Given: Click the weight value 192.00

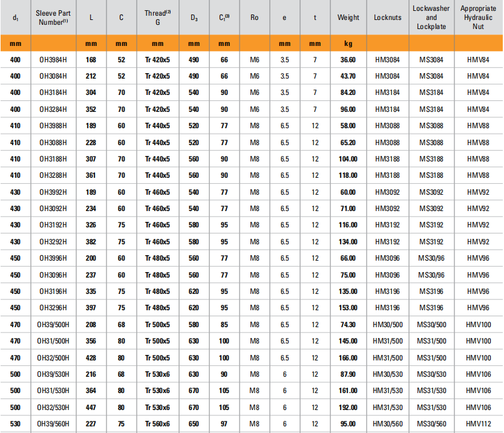Looking at the screenshot, I should click(348, 407).
